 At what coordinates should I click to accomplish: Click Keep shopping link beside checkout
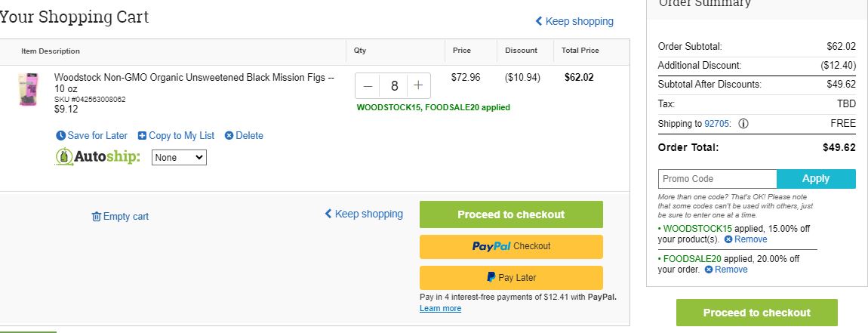point(364,214)
